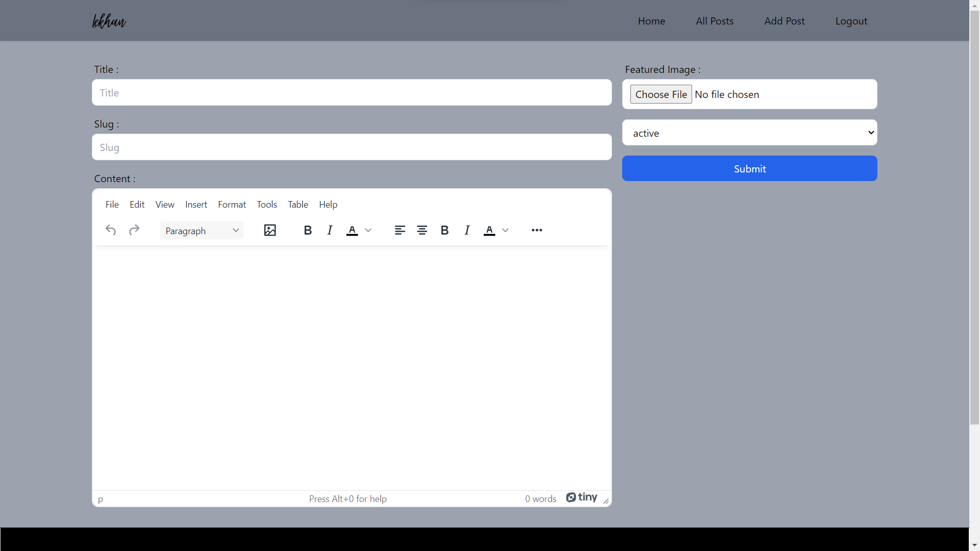
Task: Go to All Posts navigation link
Action: point(715,21)
